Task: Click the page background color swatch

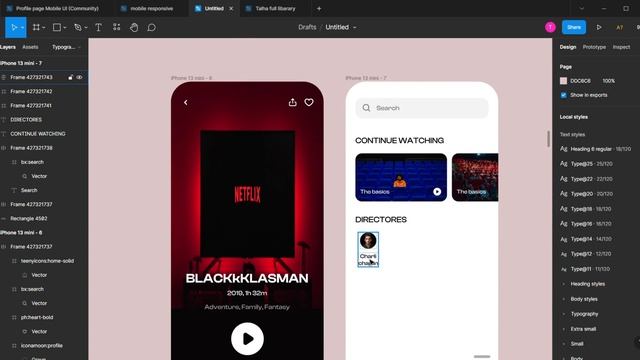Action: [x=564, y=81]
